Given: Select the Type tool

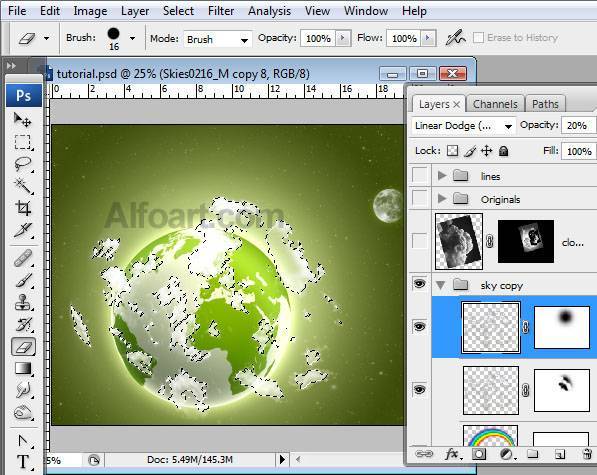Looking at the screenshot, I should (22, 462).
